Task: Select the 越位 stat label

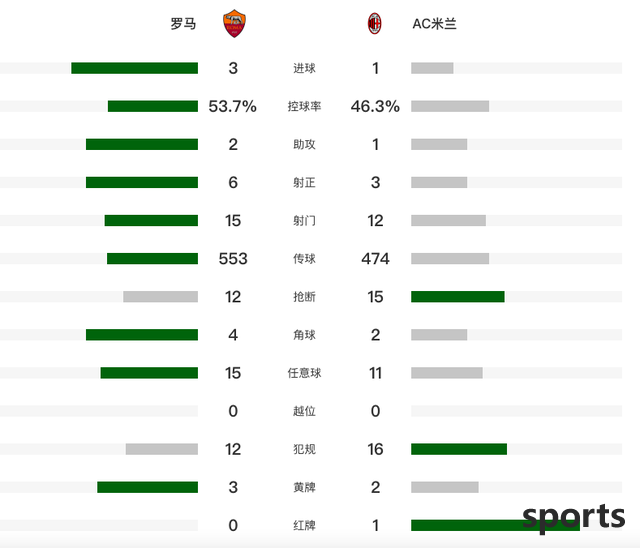Action: (x=304, y=411)
